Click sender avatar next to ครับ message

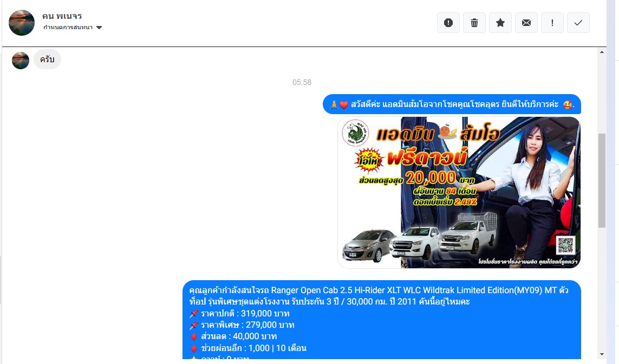(21, 61)
